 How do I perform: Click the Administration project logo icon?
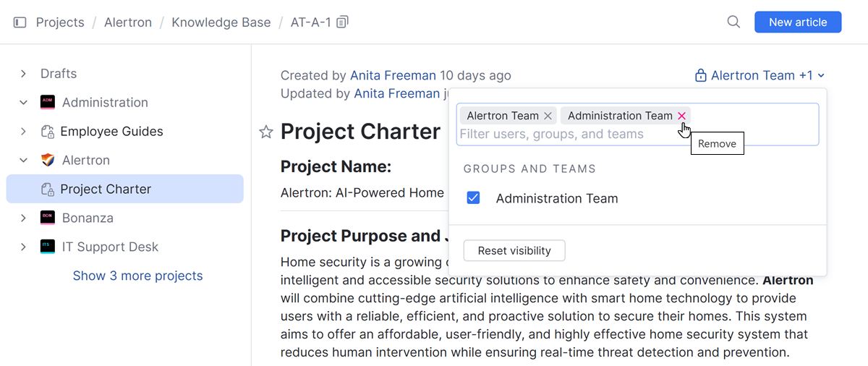48,103
